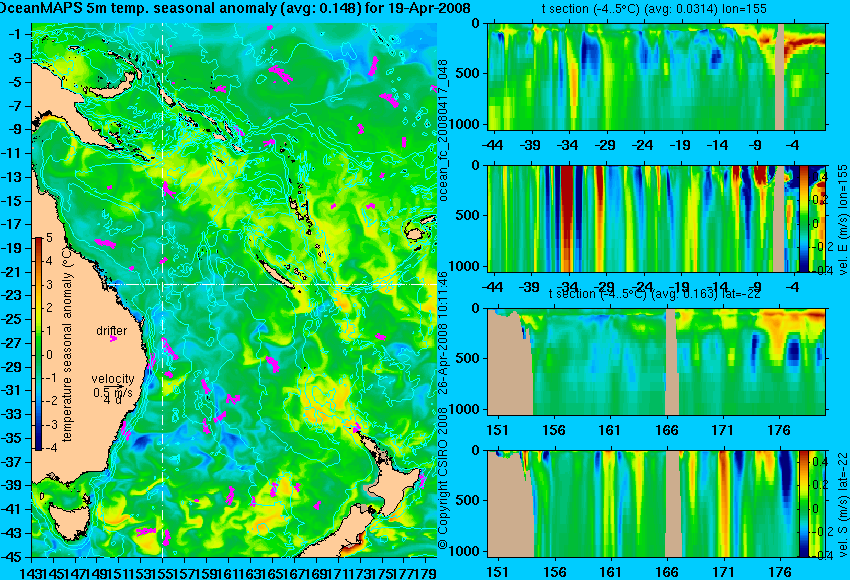This screenshot has width=850, height=580.
Task: Click the magenta drifter marker beside 'drifter' legend
Action: click(113, 339)
